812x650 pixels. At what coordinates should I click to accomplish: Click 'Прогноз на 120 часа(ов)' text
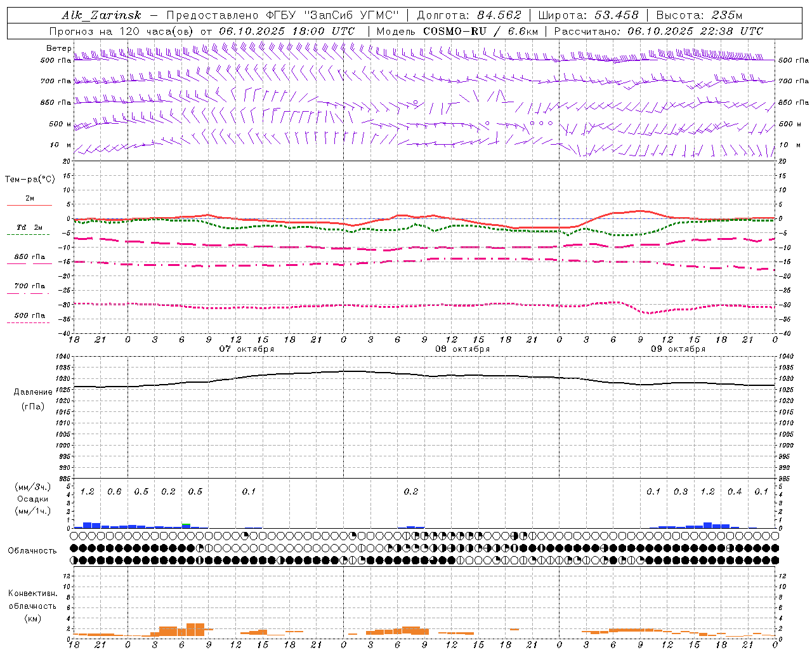pyautogui.click(x=122, y=31)
